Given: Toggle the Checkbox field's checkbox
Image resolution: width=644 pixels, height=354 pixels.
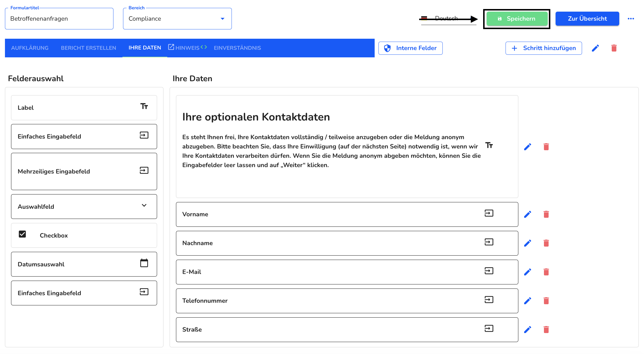Looking at the screenshot, I should 22,234.
